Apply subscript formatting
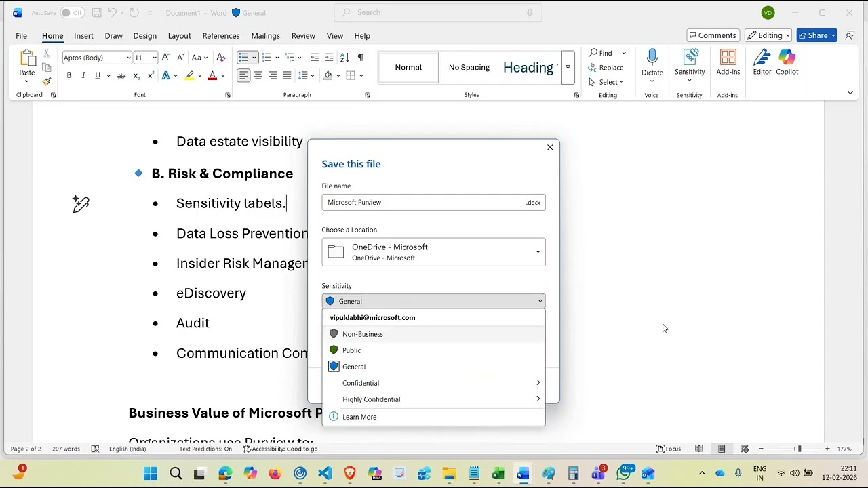 click(136, 75)
